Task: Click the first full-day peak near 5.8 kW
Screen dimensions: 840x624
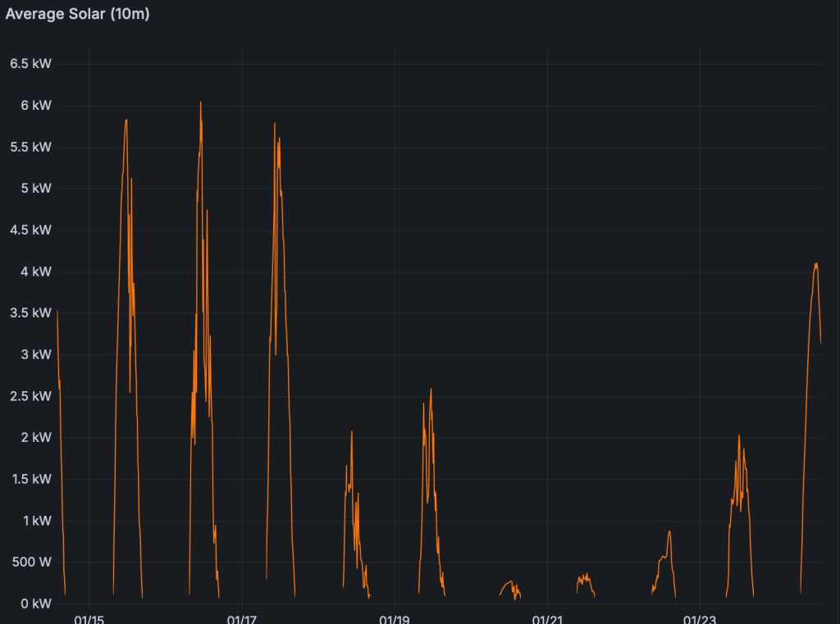Action: 126,121
